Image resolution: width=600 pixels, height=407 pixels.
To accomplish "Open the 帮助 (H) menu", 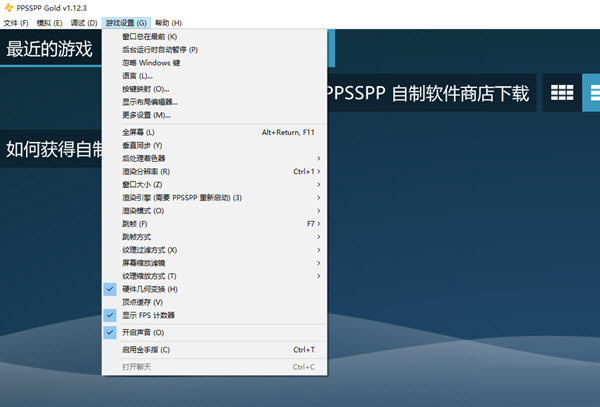I will [x=169, y=22].
